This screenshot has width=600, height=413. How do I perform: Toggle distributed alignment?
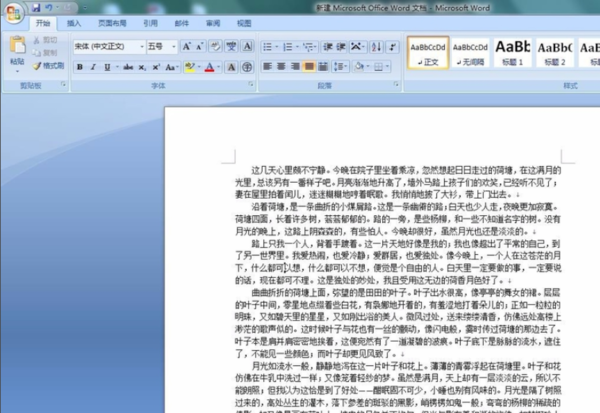pos(323,67)
